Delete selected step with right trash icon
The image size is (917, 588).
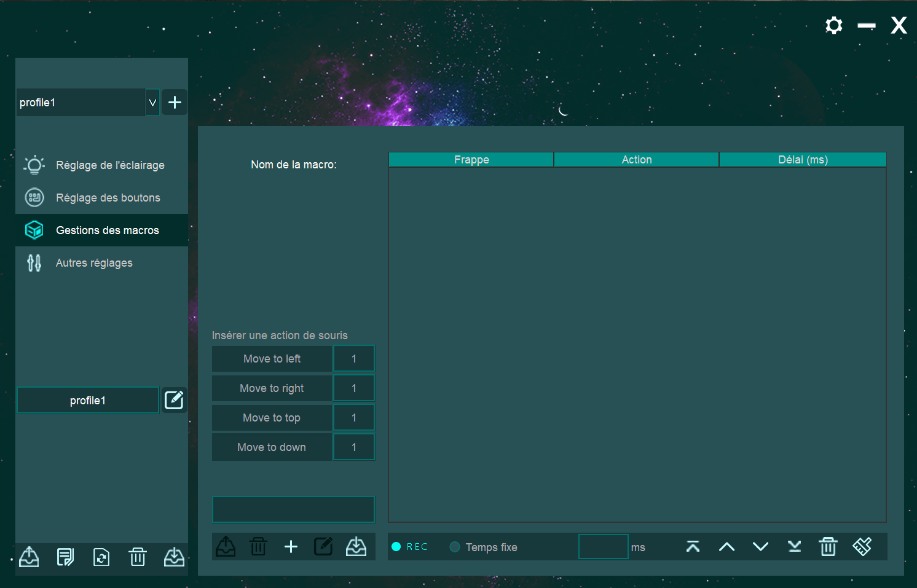pyautogui.click(x=828, y=546)
